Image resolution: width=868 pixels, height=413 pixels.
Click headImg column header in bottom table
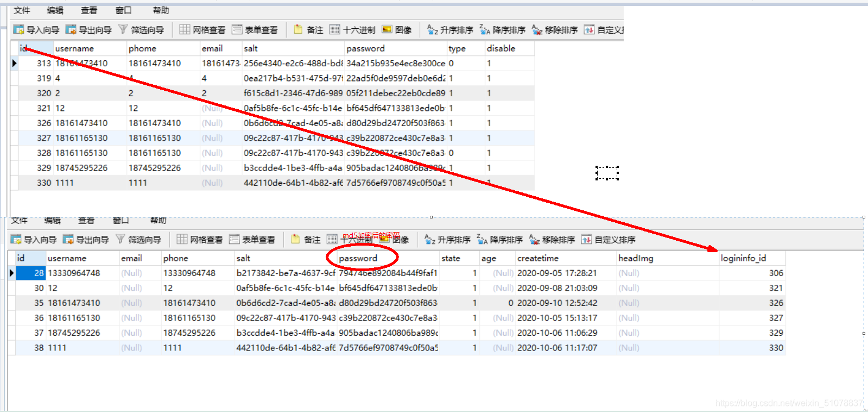pos(668,258)
